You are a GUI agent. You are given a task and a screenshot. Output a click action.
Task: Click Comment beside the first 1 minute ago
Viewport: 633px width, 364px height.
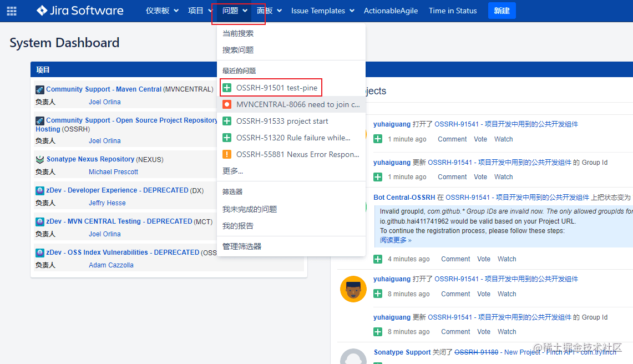click(452, 139)
